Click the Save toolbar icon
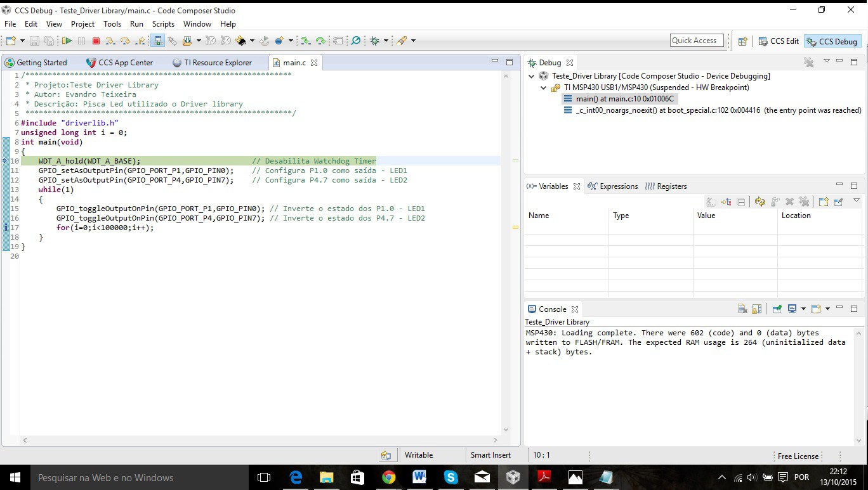Image resolution: width=868 pixels, height=490 pixels. tap(34, 41)
